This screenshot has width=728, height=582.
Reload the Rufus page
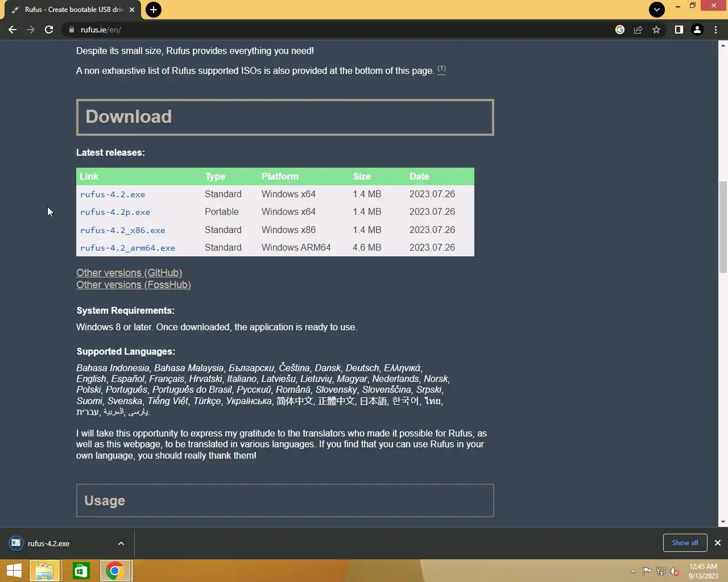[49, 30]
